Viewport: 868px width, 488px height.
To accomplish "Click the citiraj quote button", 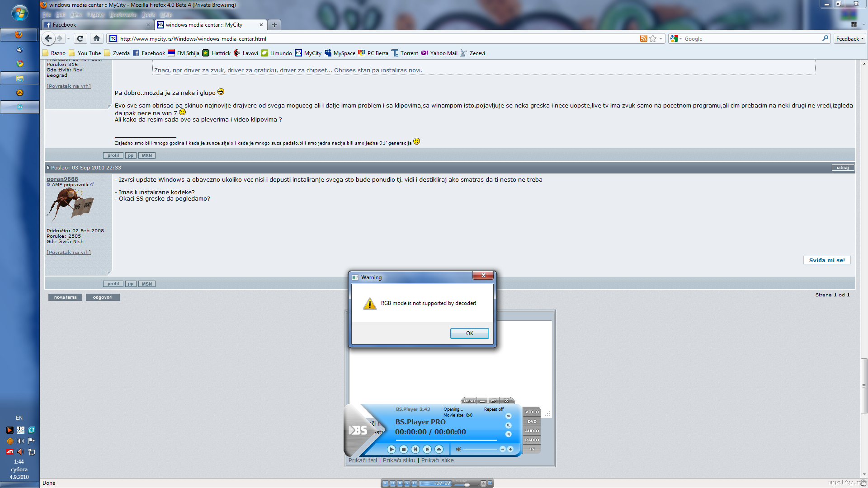I will [843, 168].
